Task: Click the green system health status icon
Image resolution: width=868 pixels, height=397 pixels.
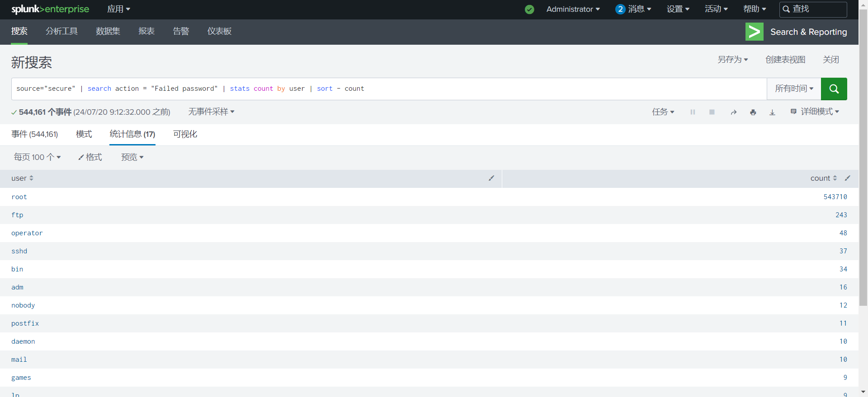Action: pos(529,9)
